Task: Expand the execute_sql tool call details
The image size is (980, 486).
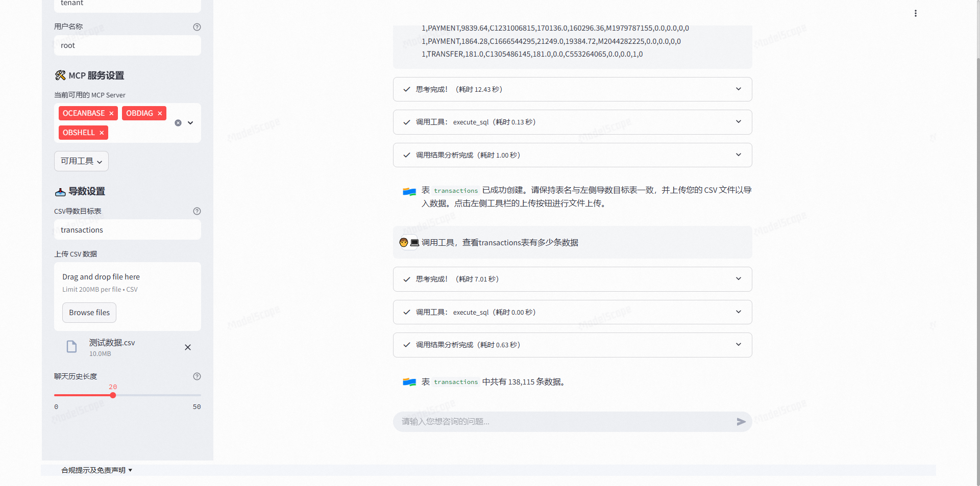Action: point(739,122)
